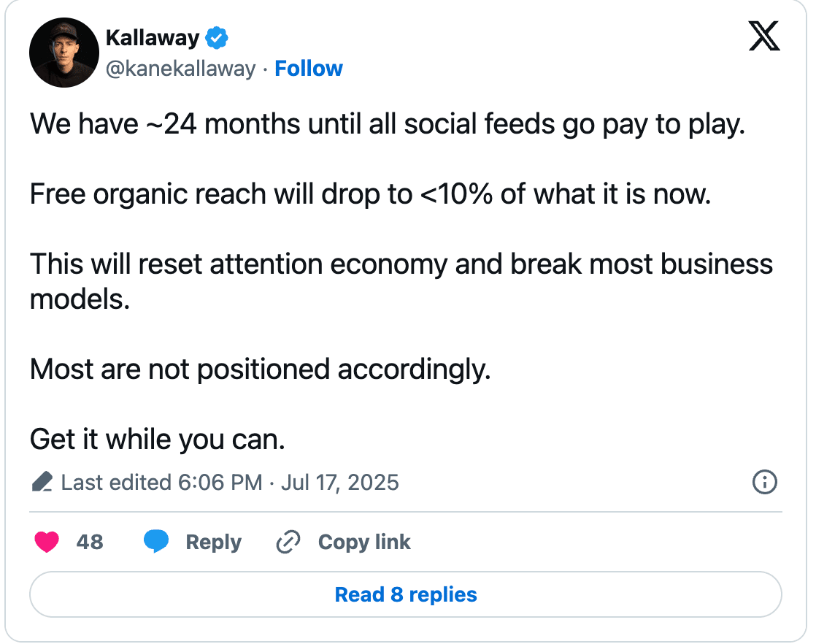Open Kallaway's profile picture

pos(64,53)
